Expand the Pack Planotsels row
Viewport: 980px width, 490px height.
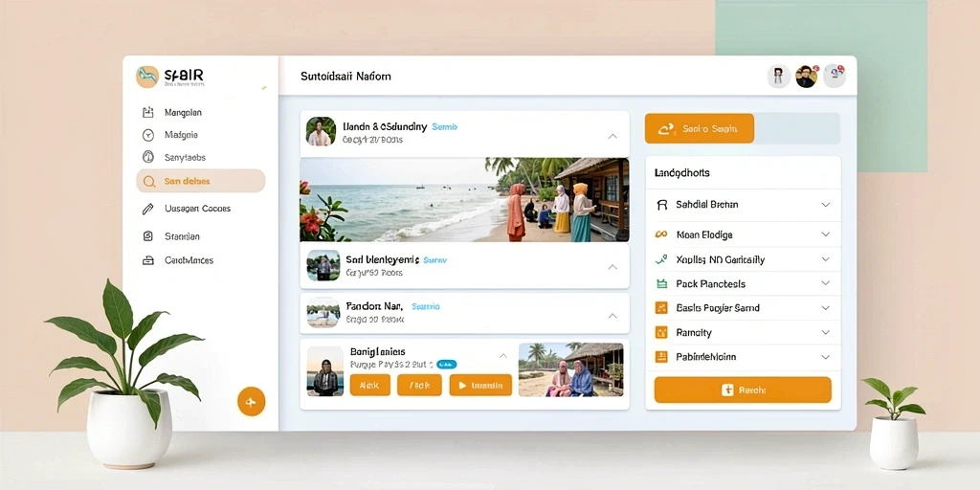click(x=743, y=283)
